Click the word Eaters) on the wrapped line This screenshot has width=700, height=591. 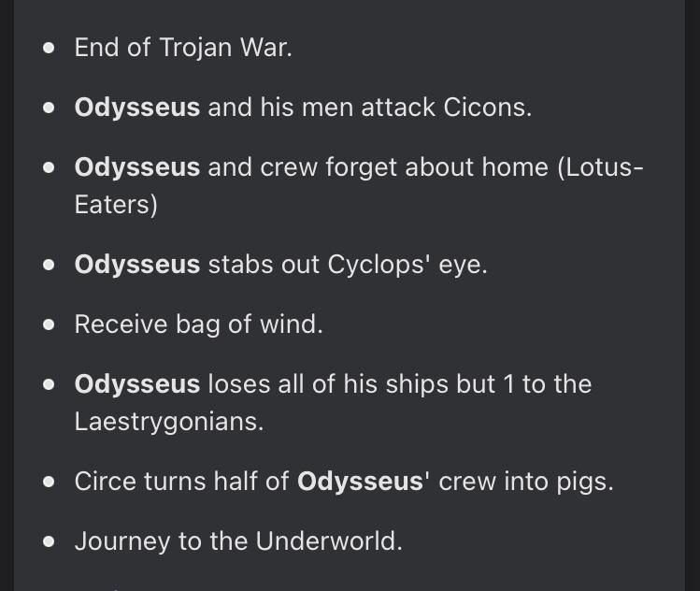pyautogui.click(x=116, y=205)
